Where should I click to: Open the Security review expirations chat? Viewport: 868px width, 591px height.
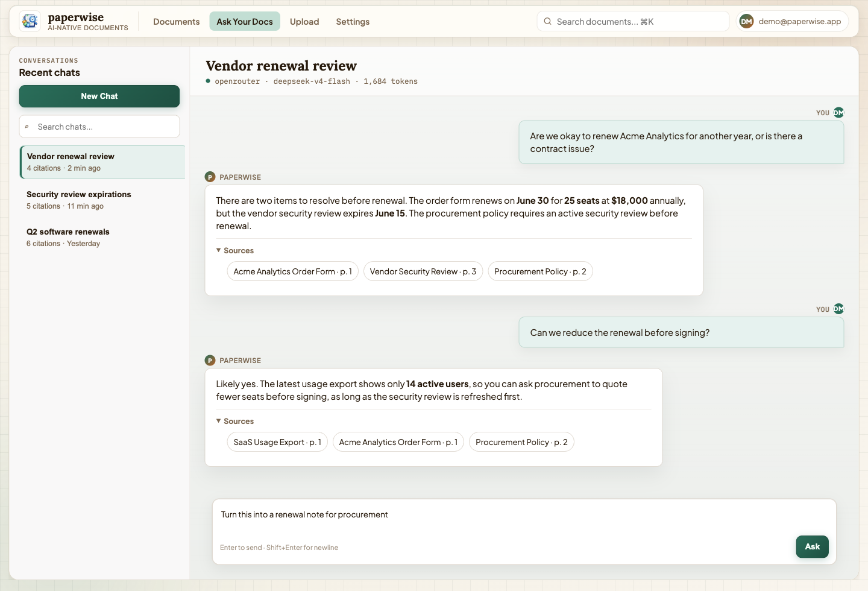point(102,200)
